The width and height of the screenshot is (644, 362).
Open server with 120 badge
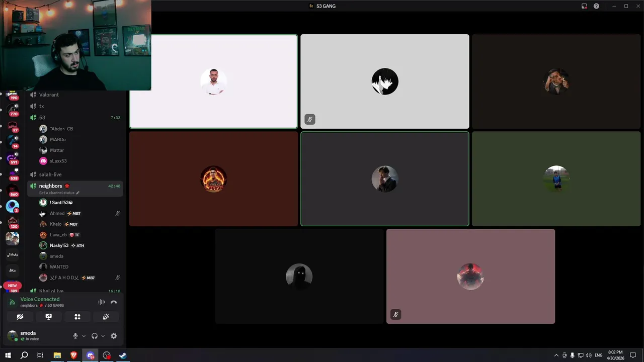(13, 222)
